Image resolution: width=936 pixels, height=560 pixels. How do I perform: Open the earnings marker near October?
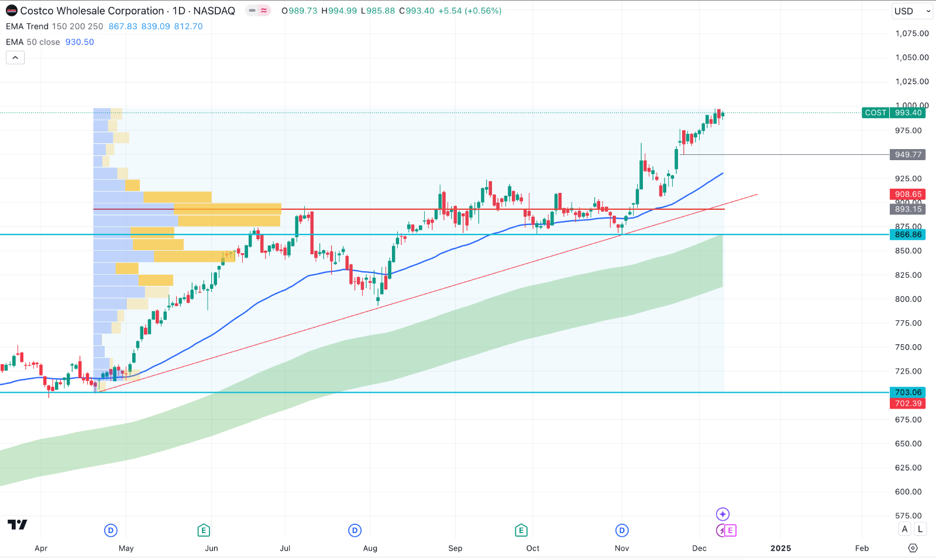click(521, 530)
